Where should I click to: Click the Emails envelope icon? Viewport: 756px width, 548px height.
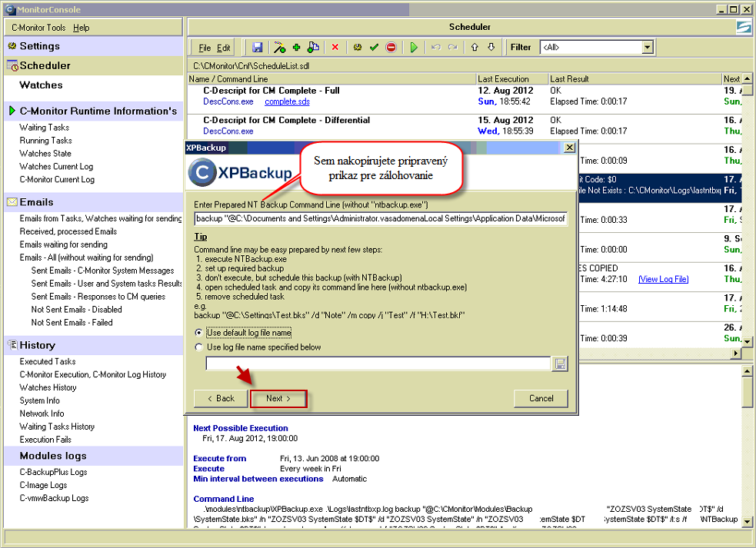click(12, 202)
